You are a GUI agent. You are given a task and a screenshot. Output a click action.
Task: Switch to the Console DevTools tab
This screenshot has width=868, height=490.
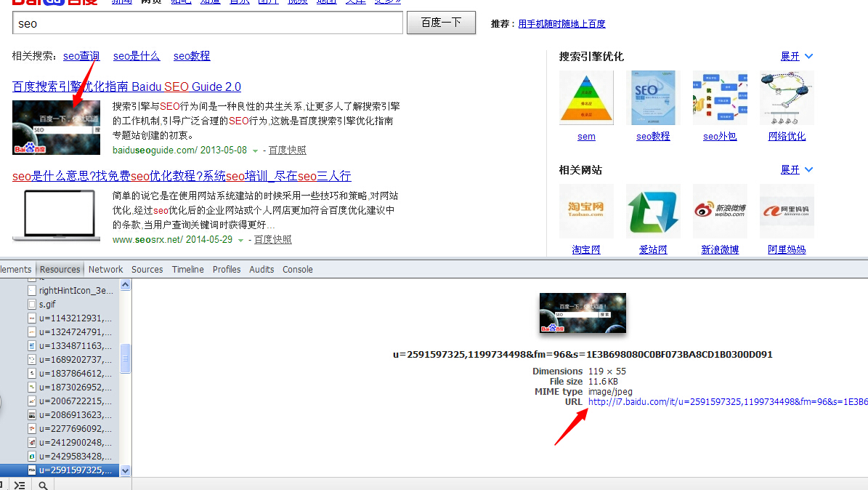pos(298,270)
